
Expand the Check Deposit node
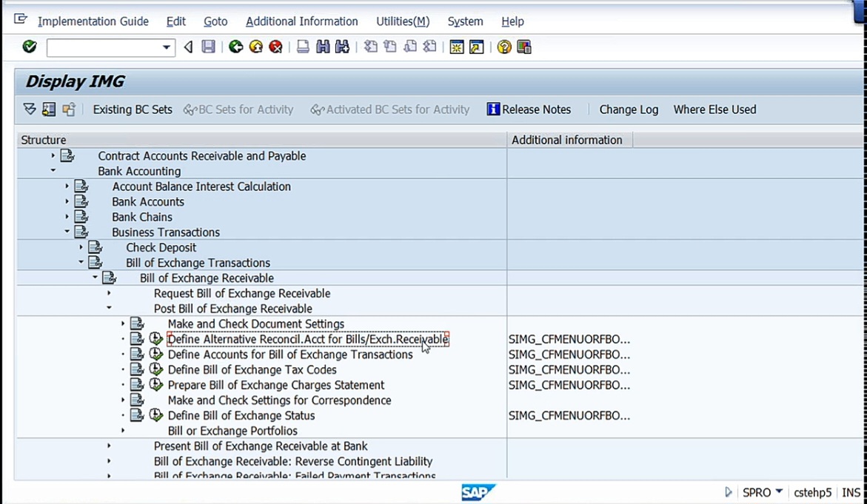(81, 247)
